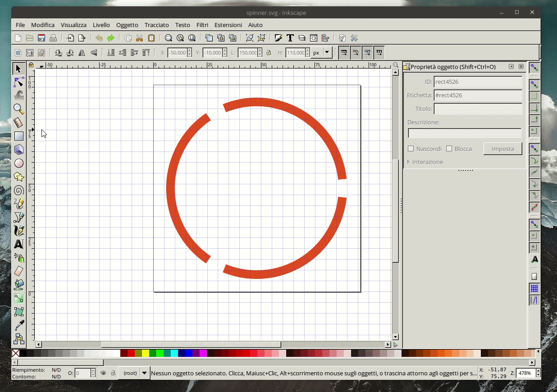Pick the yellow palette swatch

pyautogui.click(x=146, y=353)
